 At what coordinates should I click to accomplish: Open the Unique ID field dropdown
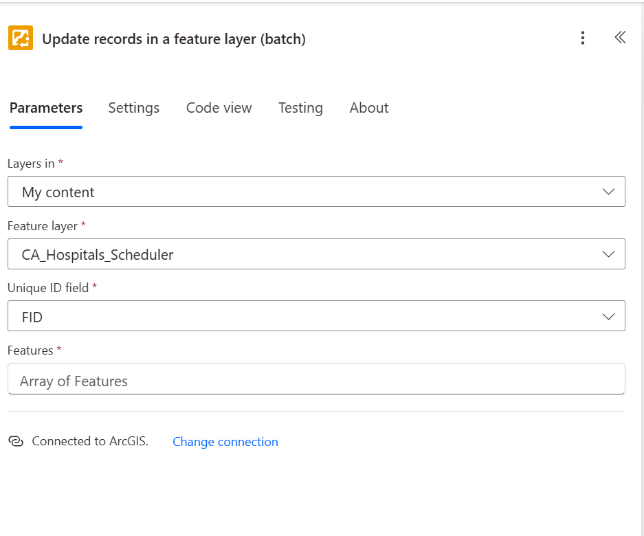316,316
